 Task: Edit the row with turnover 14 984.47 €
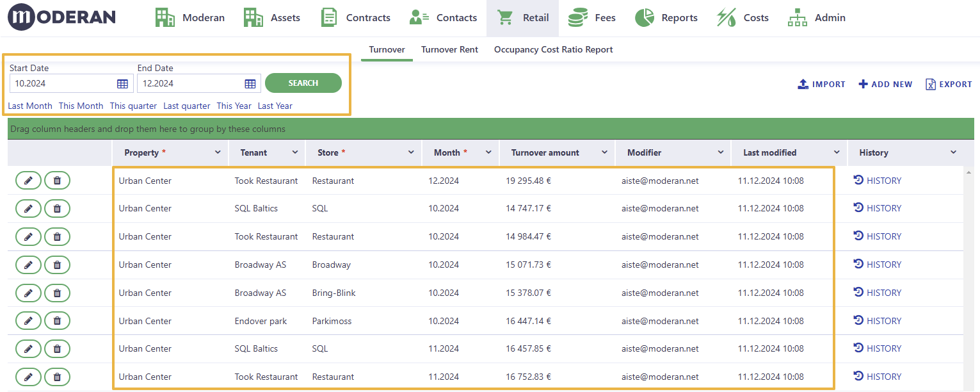click(x=28, y=236)
